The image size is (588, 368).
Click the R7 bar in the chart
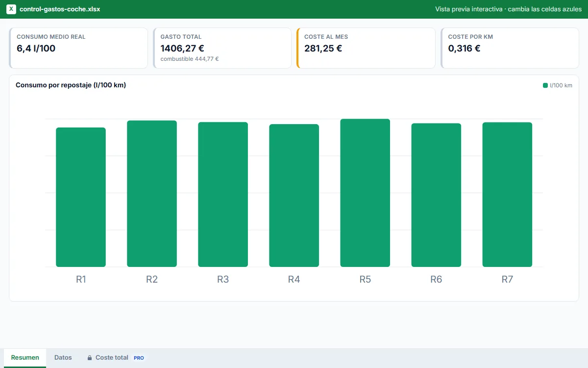click(x=507, y=194)
